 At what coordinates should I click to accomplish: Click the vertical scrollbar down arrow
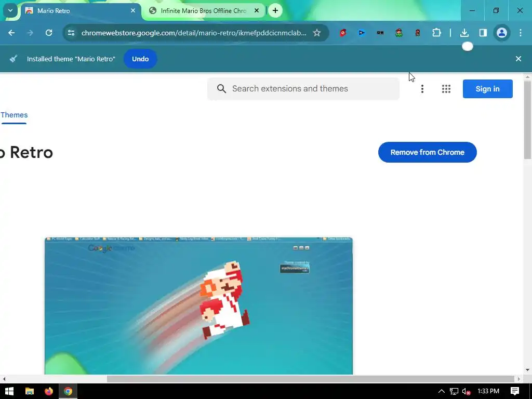coord(527,370)
